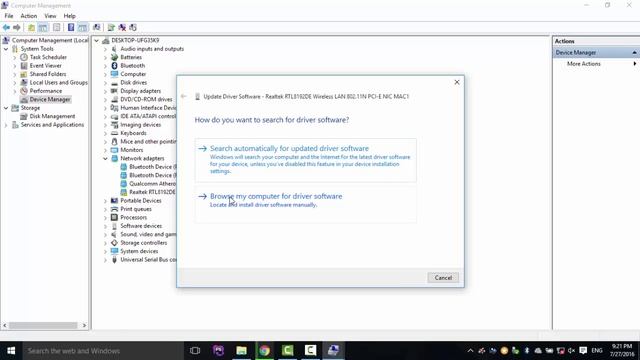640x360 pixels.
Task: Open the View menu
Action: click(x=50, y=16)
